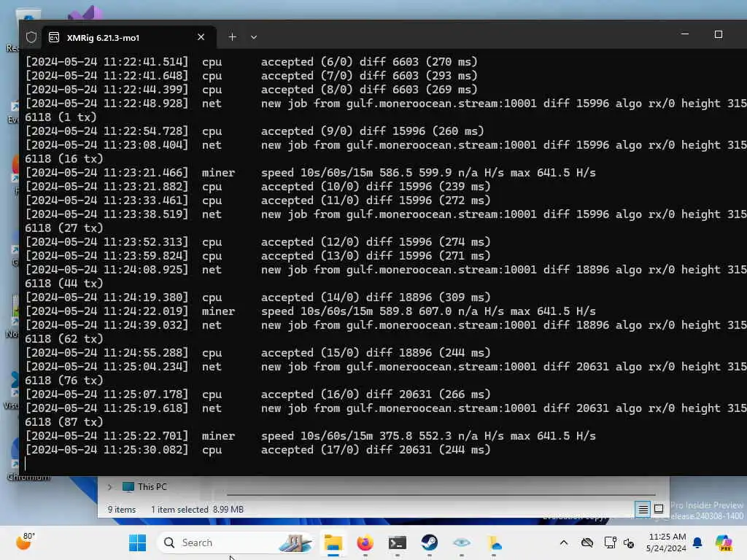This screenshot has height=560, width=747.
Task: Click the 'accepted (12/0) diff 15996 (274 ms)' line
Action: [x=258, y=242]
